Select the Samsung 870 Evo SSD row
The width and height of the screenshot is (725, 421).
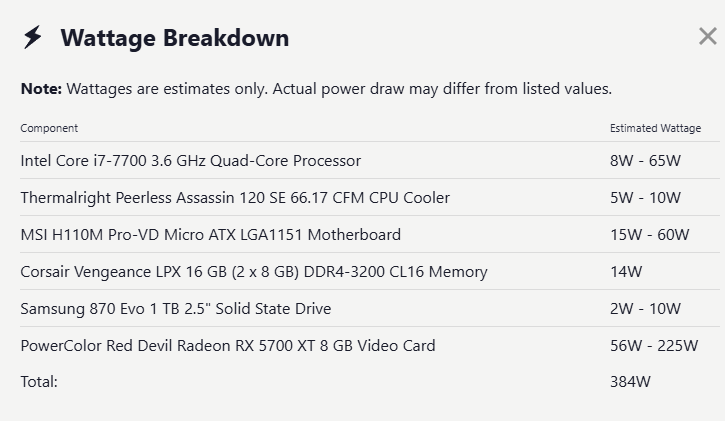[x=370, y=308]
